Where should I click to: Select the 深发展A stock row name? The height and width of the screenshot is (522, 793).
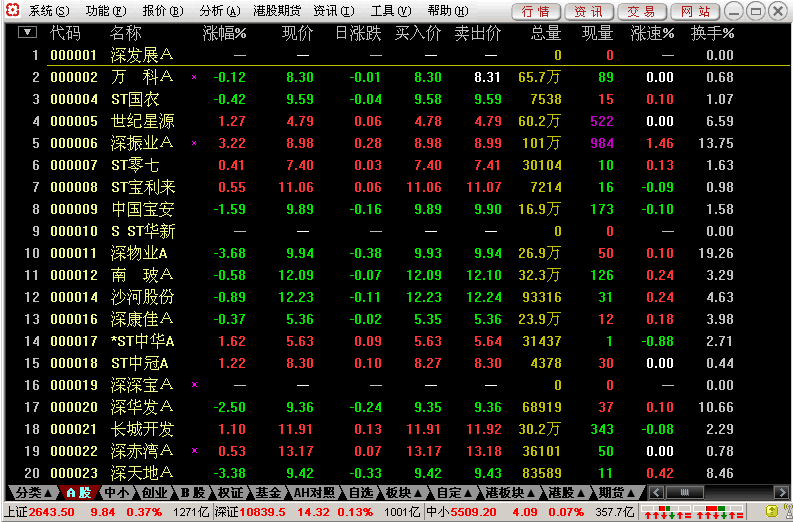point(142,55)
